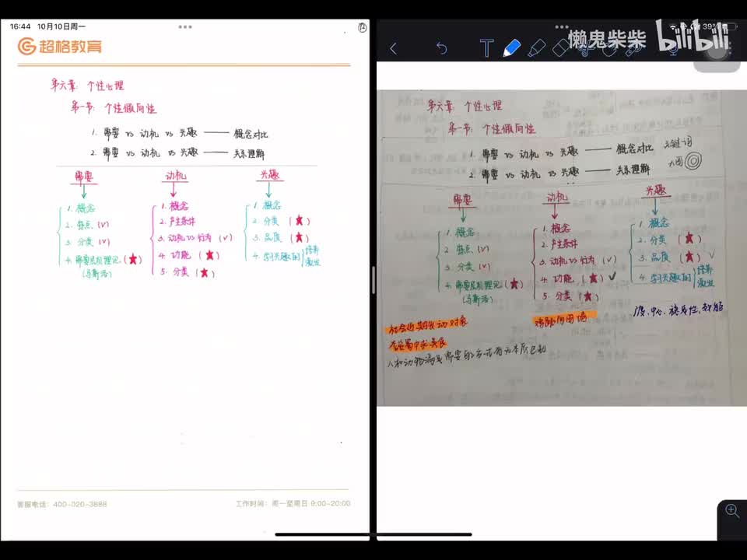The image size is (747, 560).
Task: Select the Eraser tool
Action: 560,48
